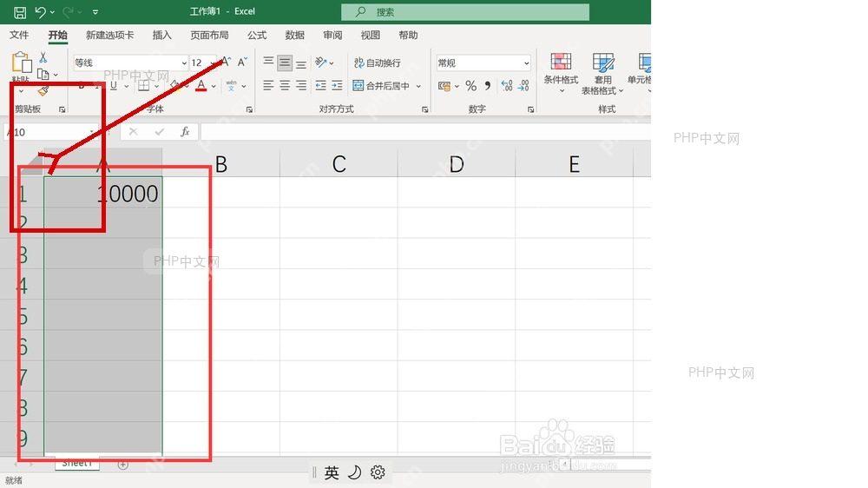Viewport: 868px width, 488px height.
Task: Toggle middle align icon
Action: 285,63
